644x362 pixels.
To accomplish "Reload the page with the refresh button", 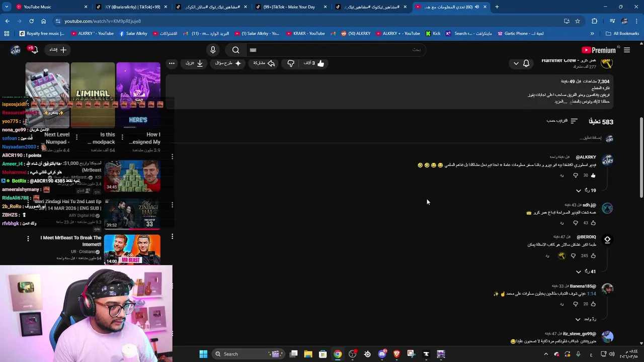I will 31,21.
